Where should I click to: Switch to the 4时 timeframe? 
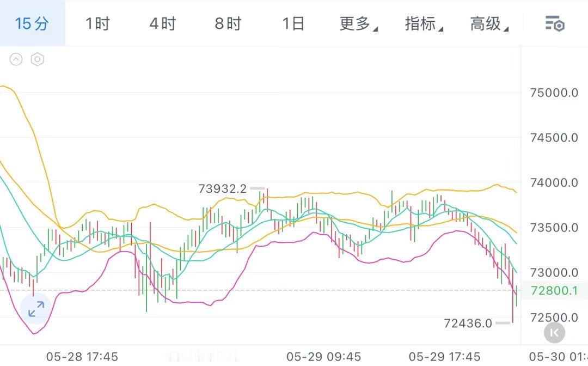pyautogui.click(x=163, y=23)
